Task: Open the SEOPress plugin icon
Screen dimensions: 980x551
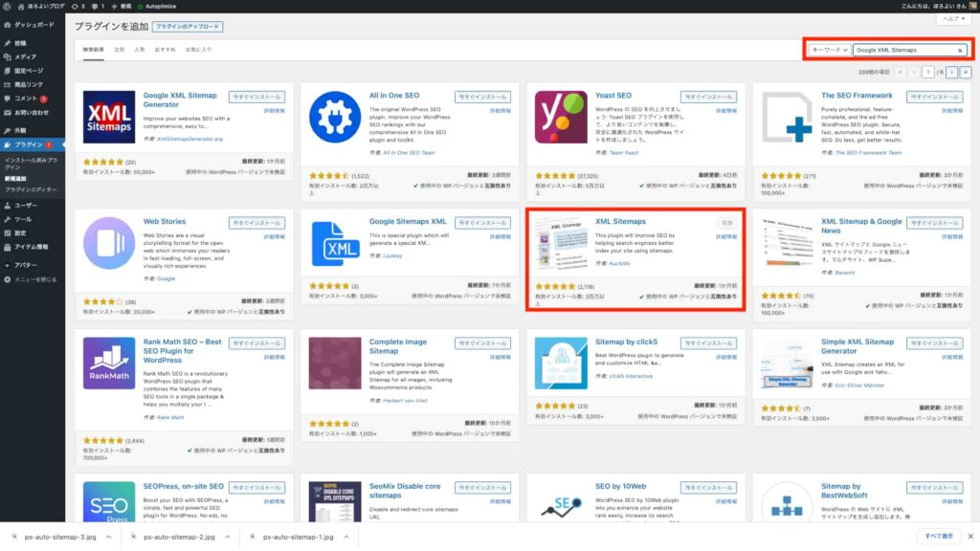Action: click(109, 501)
